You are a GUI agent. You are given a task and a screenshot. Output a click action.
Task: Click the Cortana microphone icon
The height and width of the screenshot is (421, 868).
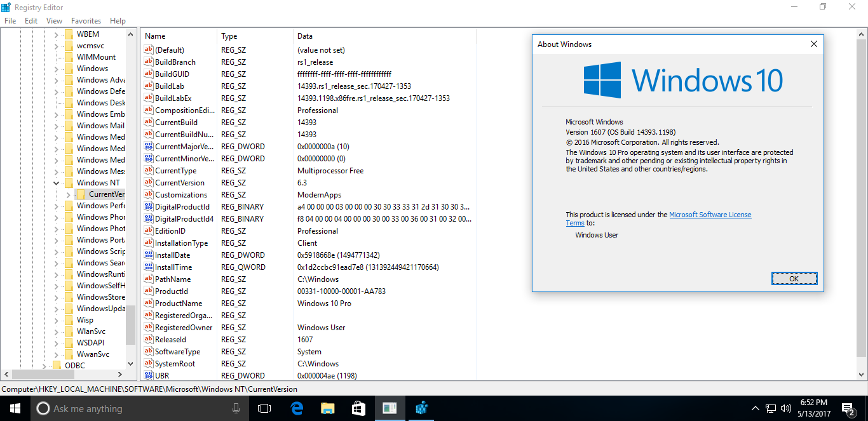(236, 408)
